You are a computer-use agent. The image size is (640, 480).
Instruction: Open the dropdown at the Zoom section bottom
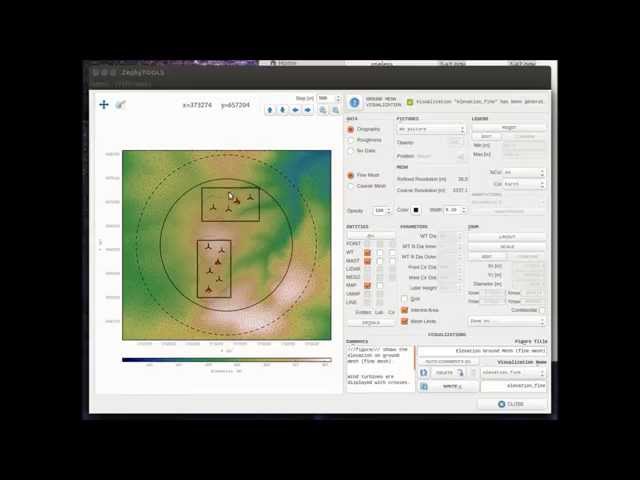(507, 322)
